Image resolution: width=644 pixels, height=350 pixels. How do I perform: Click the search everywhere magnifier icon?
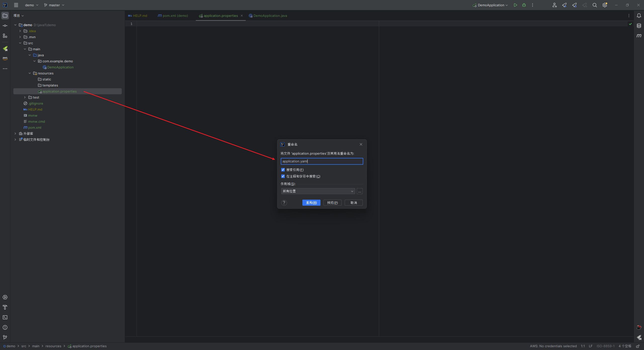(595, 5)
